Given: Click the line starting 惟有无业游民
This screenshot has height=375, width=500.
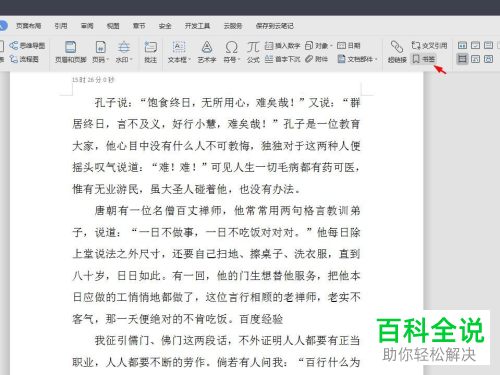Looking at the screenshot, I should pos(186,189).
